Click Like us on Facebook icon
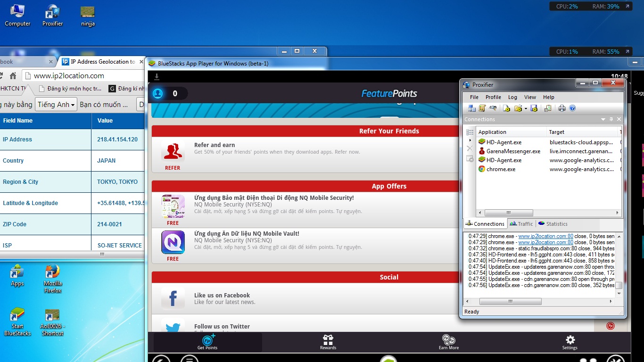Viewport: 644px width, 362px height. point(173,298)
